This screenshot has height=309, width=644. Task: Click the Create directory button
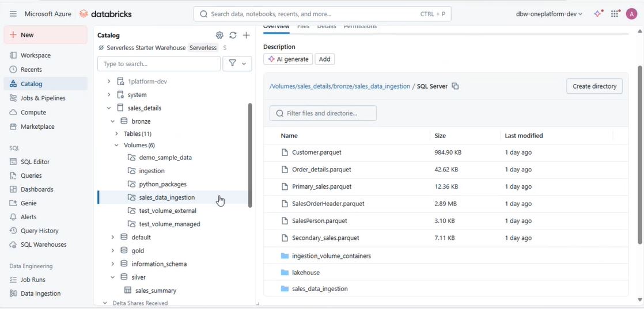[x=594, y=86]
